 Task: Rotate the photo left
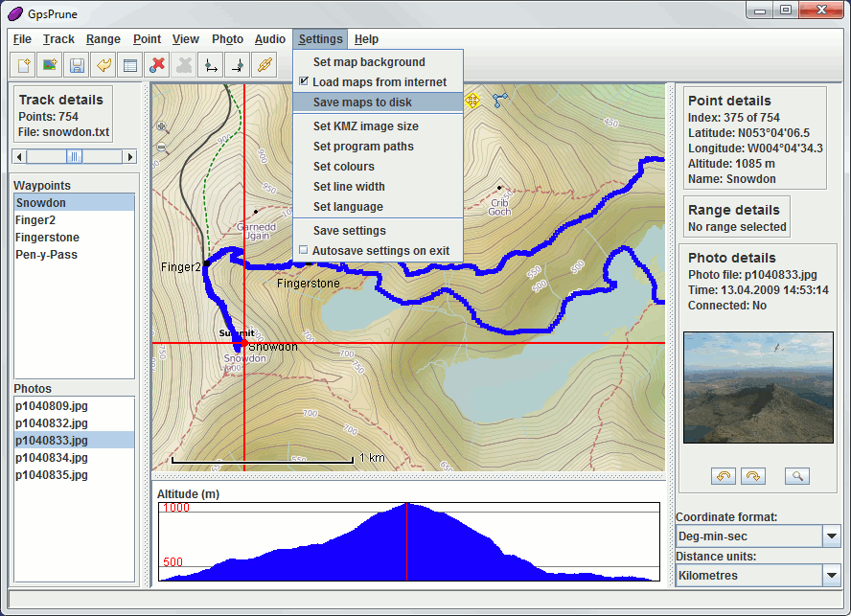(723, 476)
